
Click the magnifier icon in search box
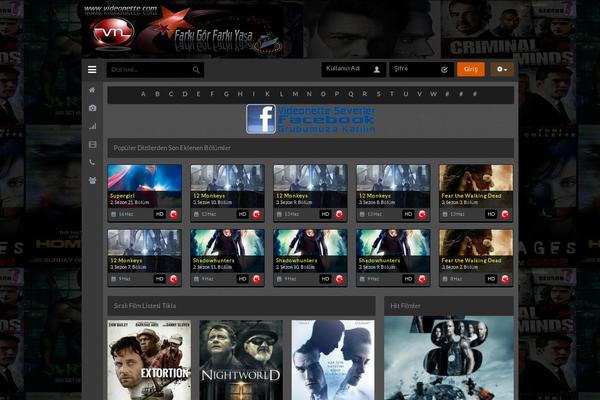click(x=196, y=70)
